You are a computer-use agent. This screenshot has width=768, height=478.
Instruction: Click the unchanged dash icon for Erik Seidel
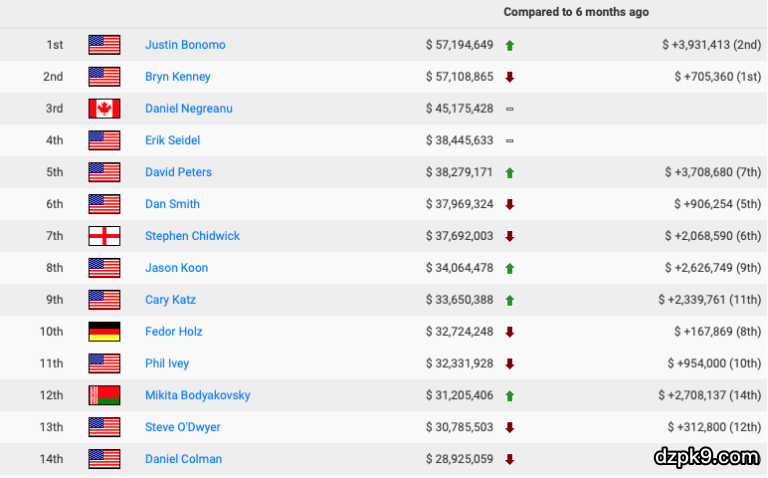[x=510, y=141]
